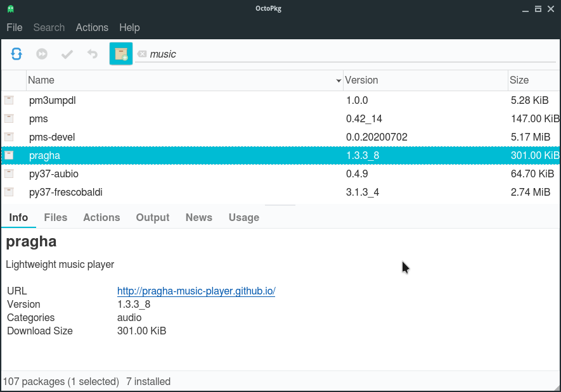Click the 107 packages status bar text

(x=61, y=382)
